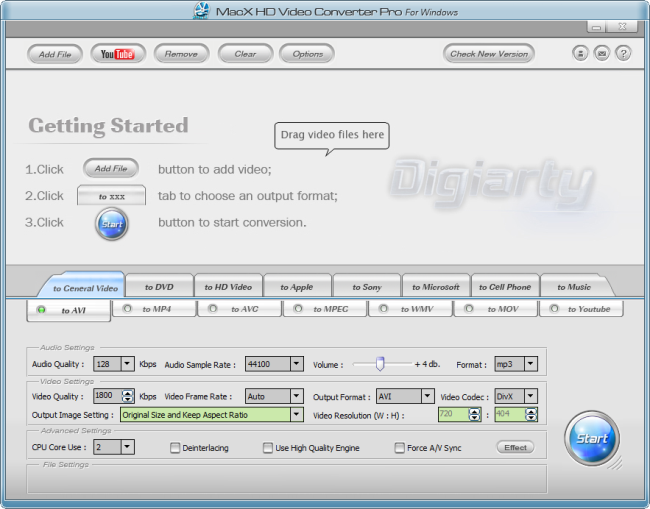Open the to Sony tab
The image size is (650, 509).
coord(366,286)
